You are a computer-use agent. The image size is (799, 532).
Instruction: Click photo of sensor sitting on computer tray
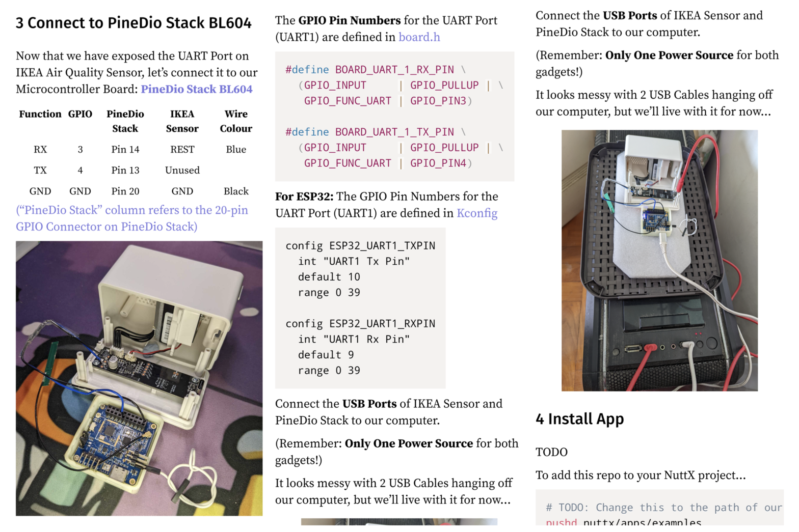[x=659, y=260]
